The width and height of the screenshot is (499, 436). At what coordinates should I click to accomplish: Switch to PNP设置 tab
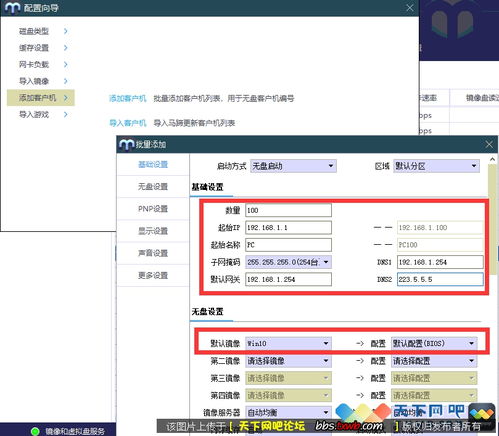click(x=153, y=209)
